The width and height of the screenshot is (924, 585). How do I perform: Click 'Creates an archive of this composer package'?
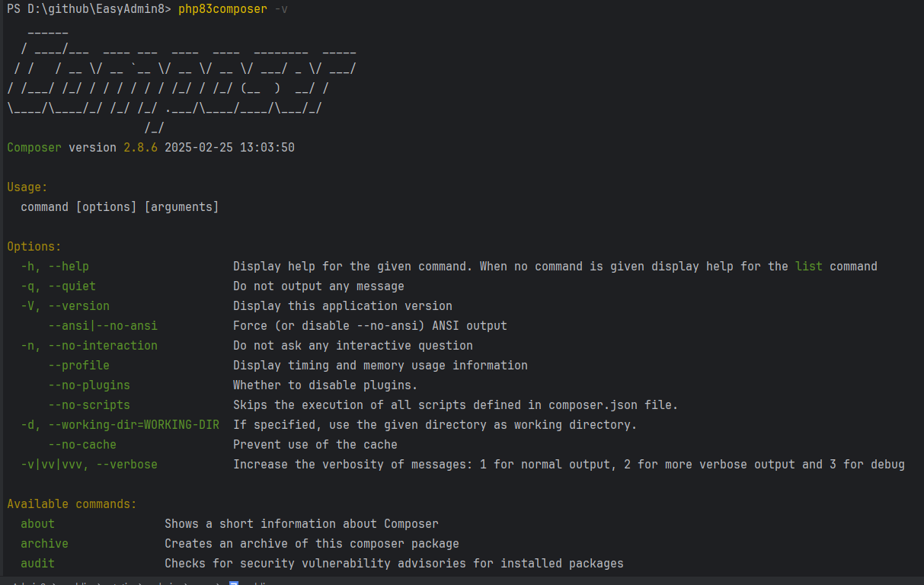point(312,544)
